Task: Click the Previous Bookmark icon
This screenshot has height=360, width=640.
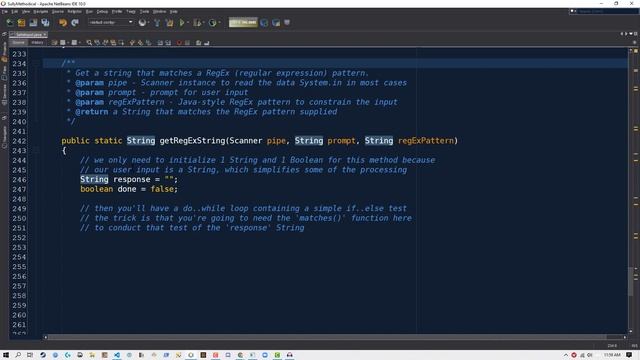Action: pyautogui.click(x=132, y=42)
